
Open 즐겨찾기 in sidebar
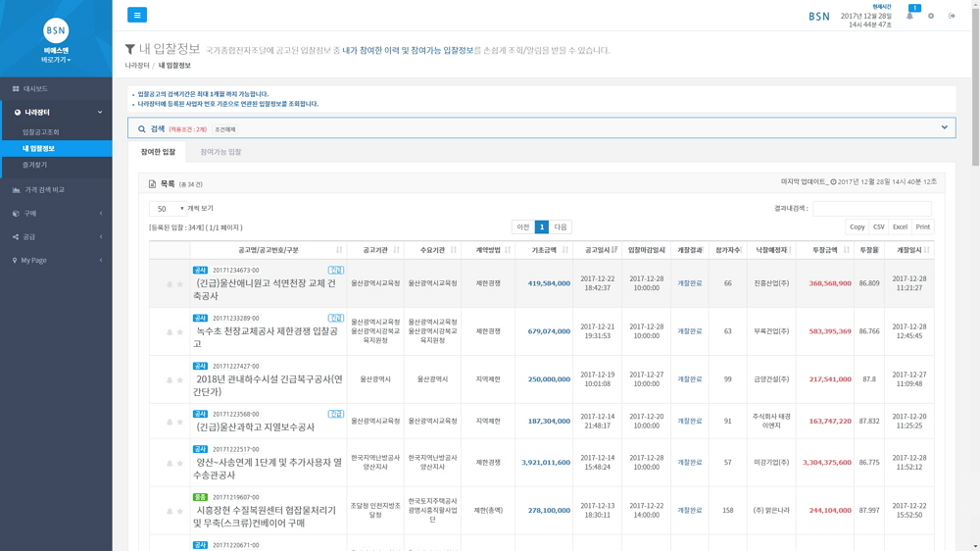pyautogui.click(x=34, y=165)
